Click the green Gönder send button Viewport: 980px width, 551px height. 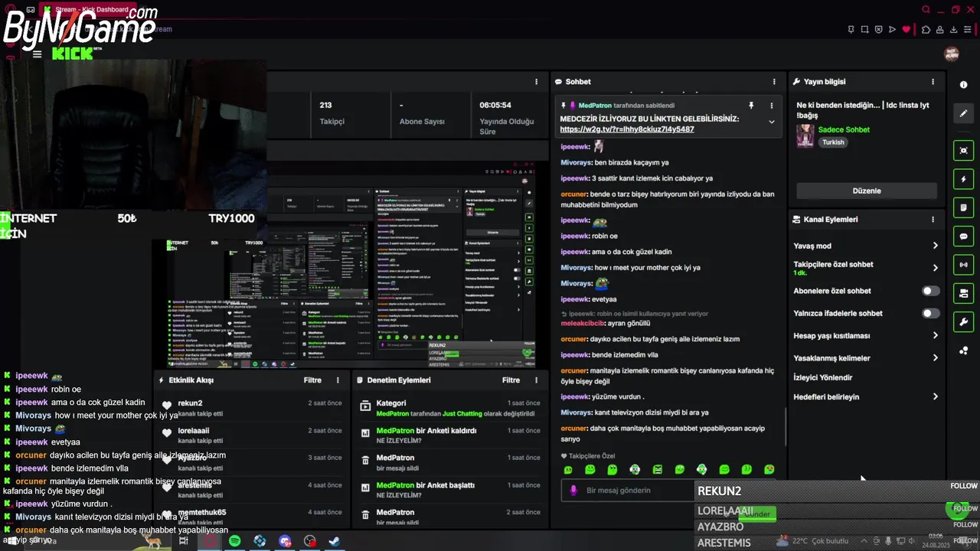tap(759, 514)
